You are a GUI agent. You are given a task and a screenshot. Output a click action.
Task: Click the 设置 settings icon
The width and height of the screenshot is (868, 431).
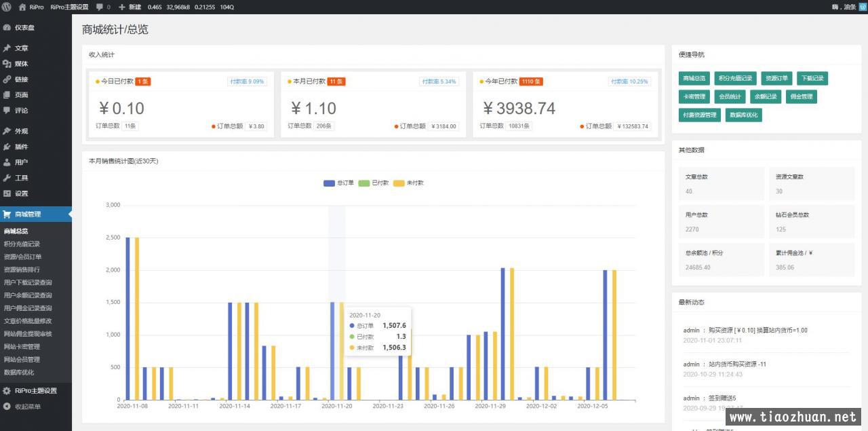coord(7,193)
